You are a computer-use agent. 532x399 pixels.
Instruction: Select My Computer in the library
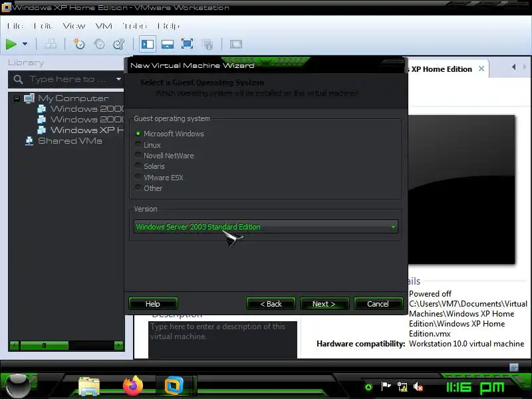pyautogui.click(x=73, y=98)
